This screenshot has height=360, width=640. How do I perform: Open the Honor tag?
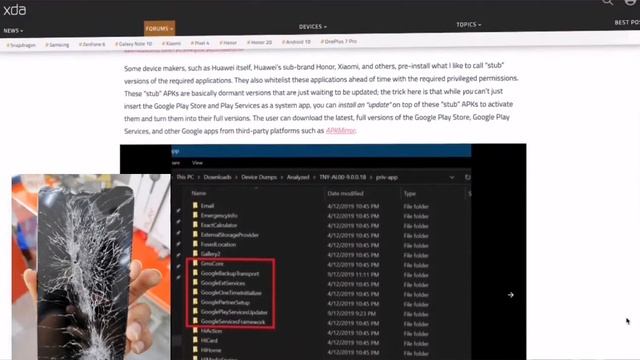click(228, 42)
